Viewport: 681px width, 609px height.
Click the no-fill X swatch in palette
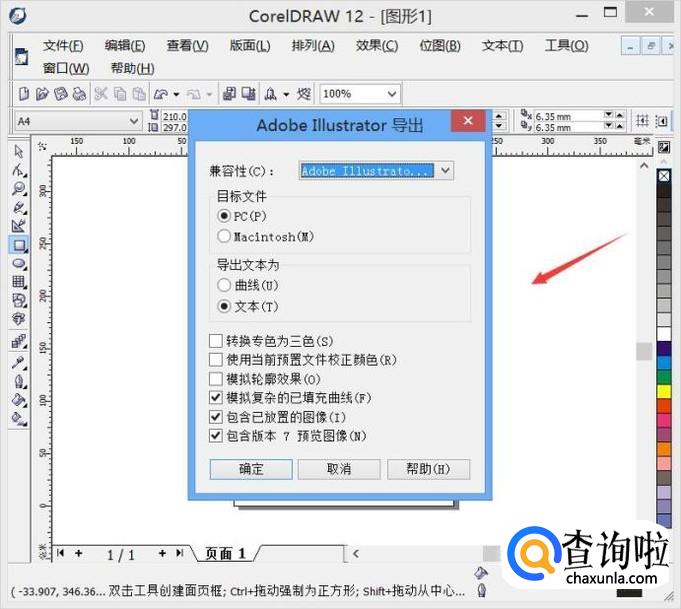664,176
